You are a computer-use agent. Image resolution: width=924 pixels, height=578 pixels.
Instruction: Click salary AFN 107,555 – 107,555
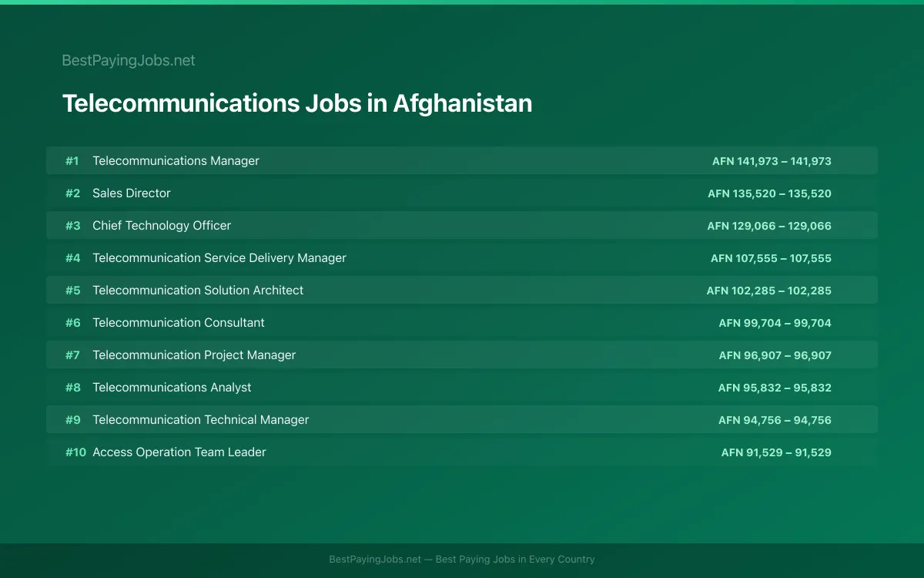(771, 258)
